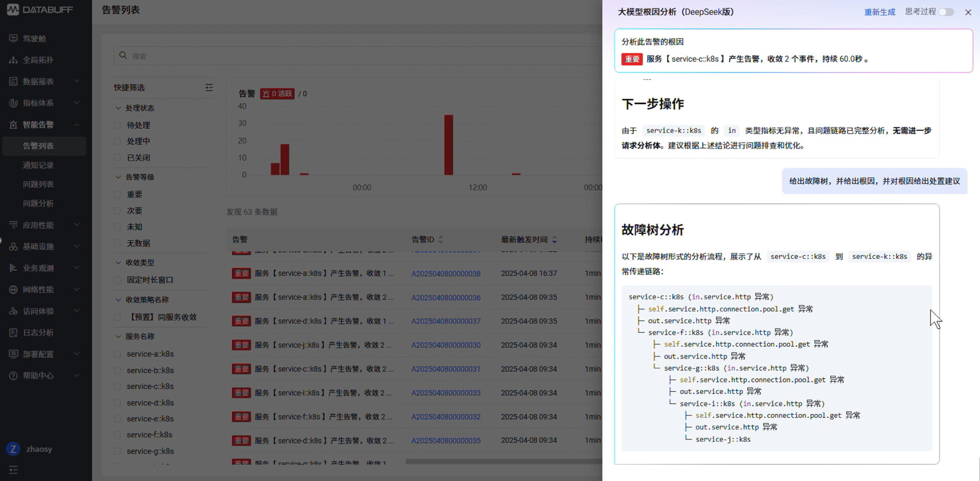
Task: Click the 重新生成 link
Action: [880, 12]
